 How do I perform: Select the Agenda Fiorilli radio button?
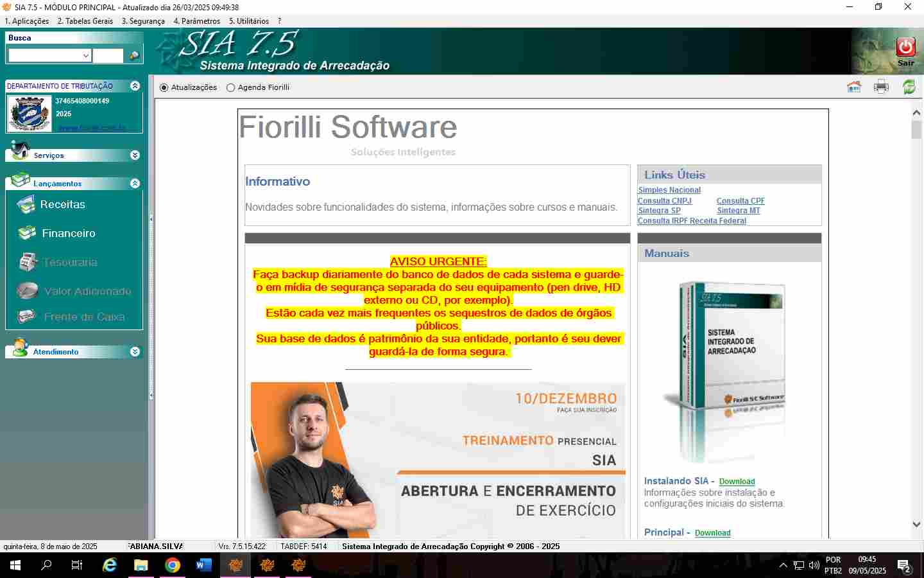(x=231, y=88)
